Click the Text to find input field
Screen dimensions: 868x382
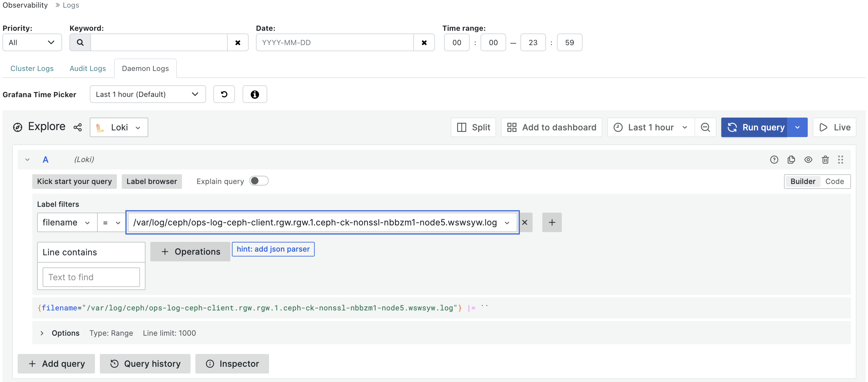(x=91, y=276)
